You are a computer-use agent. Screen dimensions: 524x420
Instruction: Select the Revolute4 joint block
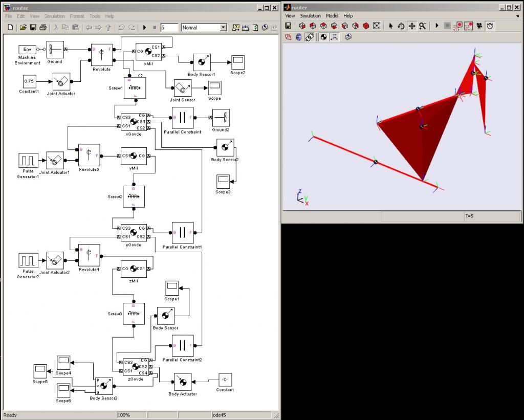click(89, 255)
